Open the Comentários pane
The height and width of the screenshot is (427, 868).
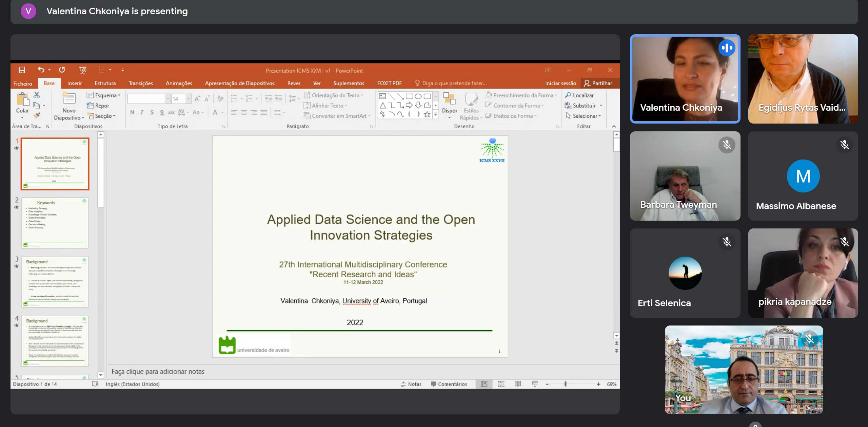click(x=449, y=384)
